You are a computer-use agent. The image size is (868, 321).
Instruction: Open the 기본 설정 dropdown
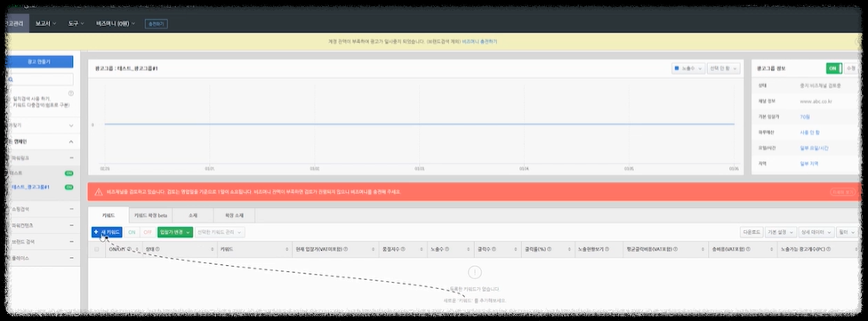click(781, 232)
